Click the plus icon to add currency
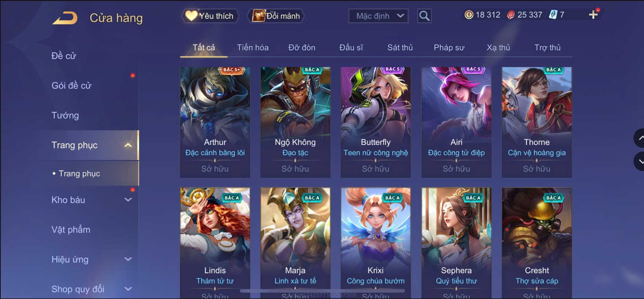This screenshot has height=299, width=644. (x=593, y=15)
